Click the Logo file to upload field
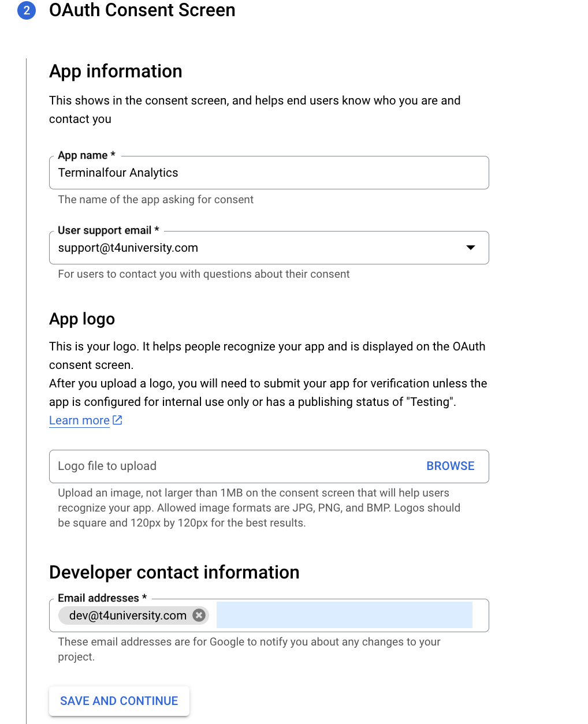This screenshot has height=724, width=588. [x=231, y=466]
